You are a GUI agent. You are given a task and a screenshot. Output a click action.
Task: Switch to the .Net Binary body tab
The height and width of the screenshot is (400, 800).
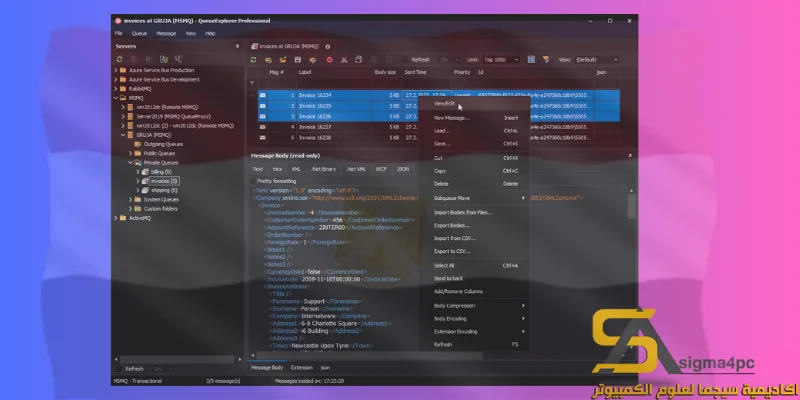click(323, 169)
